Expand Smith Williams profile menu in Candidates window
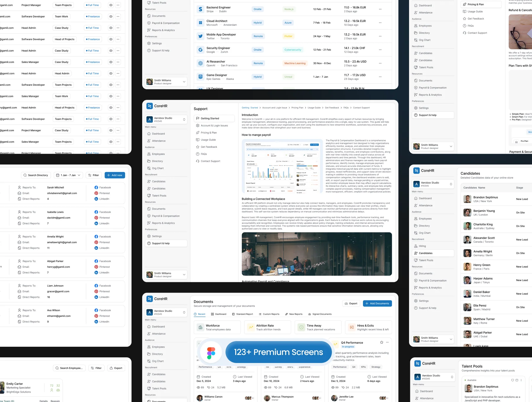532x402 pixels. point(433,339)
